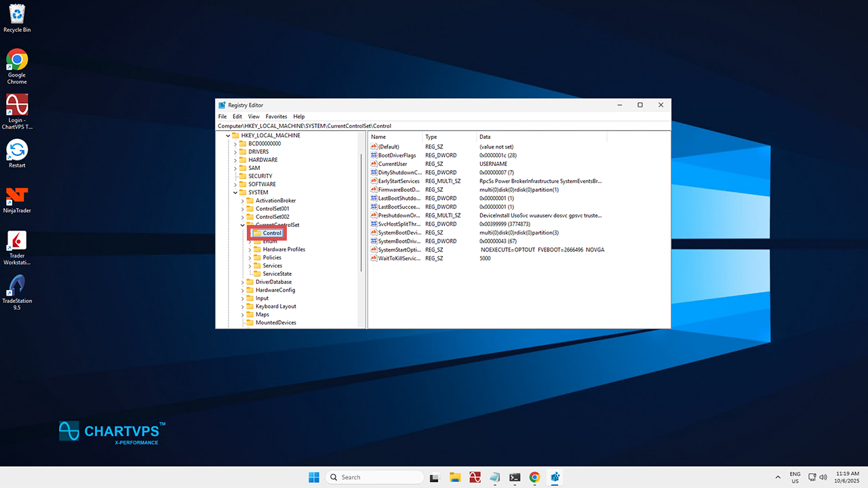Open the Edit menu
Screen dimensions: 868x488
click(237, 117)
